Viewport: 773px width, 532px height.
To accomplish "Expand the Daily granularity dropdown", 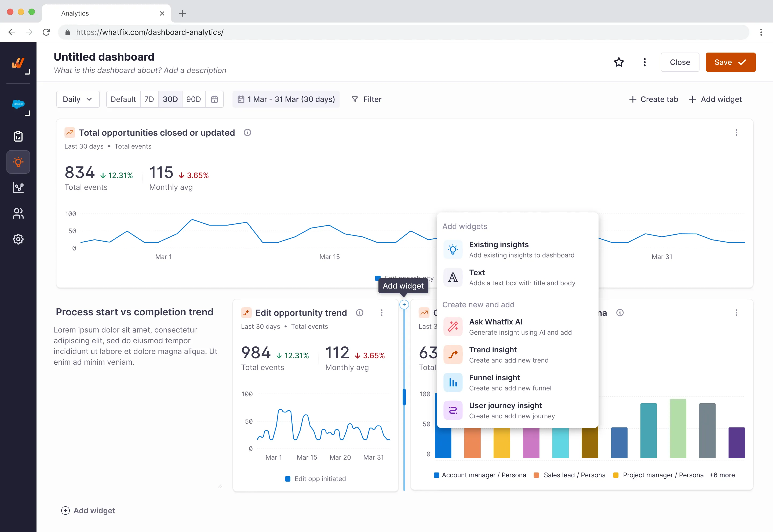I will 78,99.
